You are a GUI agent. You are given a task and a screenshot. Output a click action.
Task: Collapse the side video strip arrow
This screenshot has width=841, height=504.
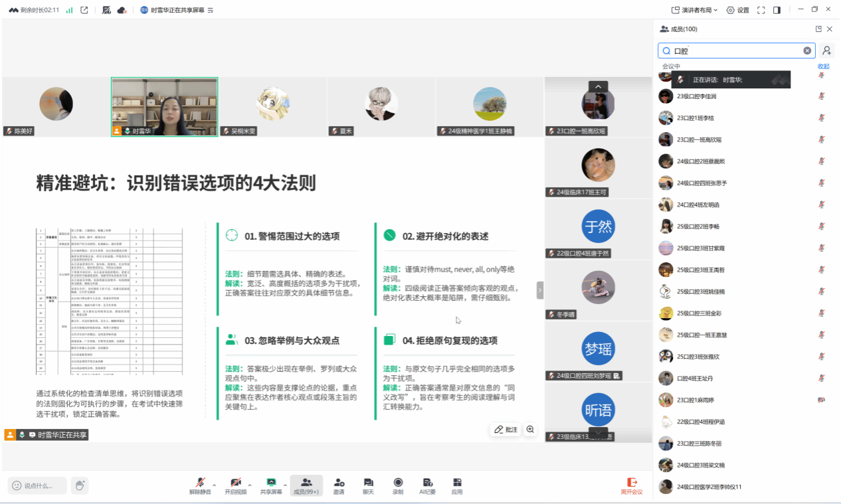540,290
